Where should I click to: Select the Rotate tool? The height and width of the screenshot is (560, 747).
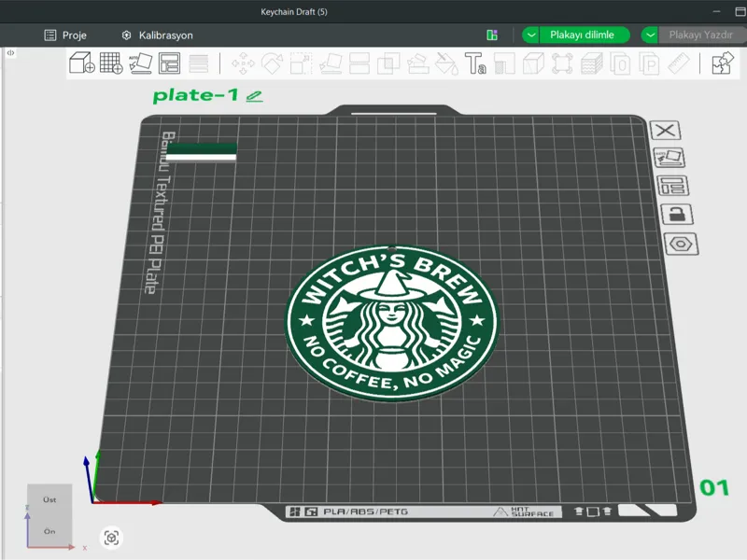point(272,63)
